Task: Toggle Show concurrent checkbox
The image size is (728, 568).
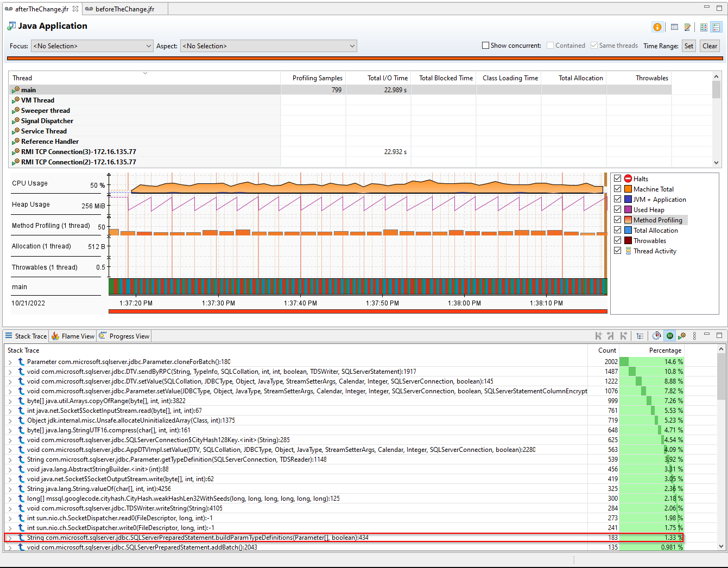Action: pos(486,46)
